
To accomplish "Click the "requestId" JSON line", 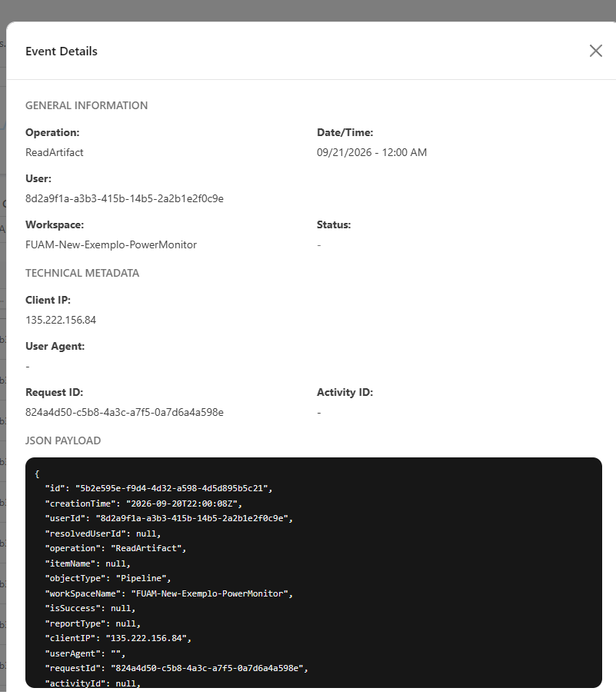I will pos(176,668).
